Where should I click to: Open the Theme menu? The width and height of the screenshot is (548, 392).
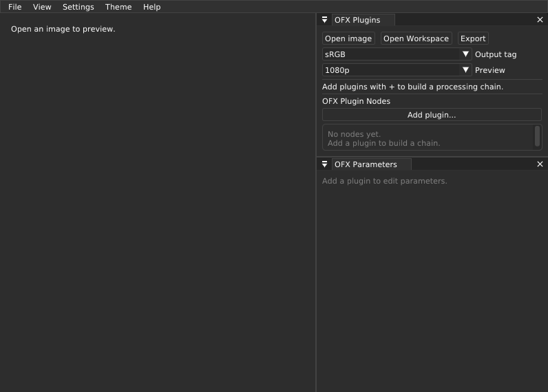click(118, 7)
